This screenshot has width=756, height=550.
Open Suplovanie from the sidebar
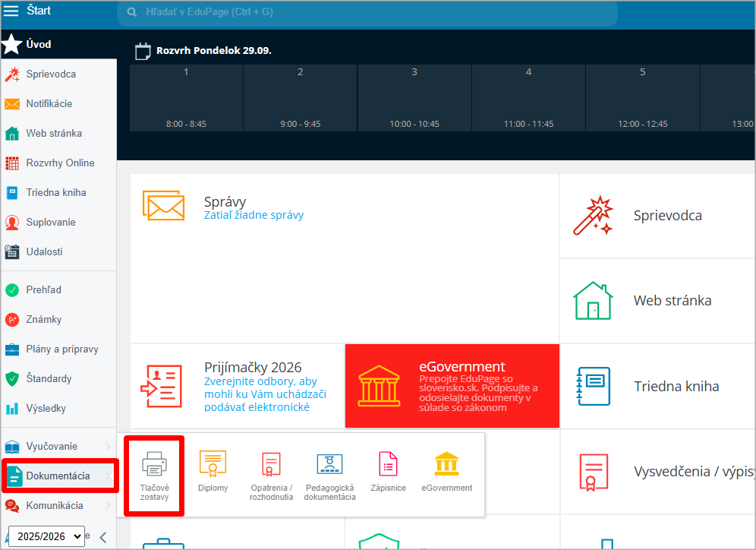50,222
